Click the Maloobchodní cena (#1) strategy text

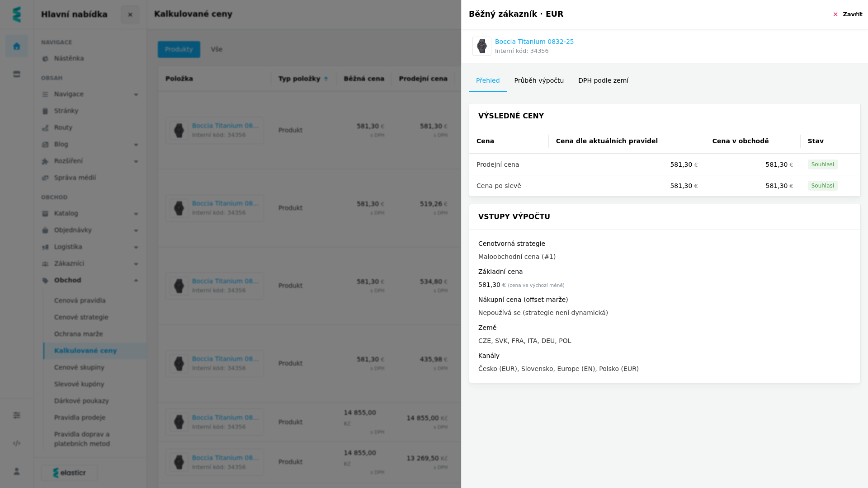click(x=517, y=257)
